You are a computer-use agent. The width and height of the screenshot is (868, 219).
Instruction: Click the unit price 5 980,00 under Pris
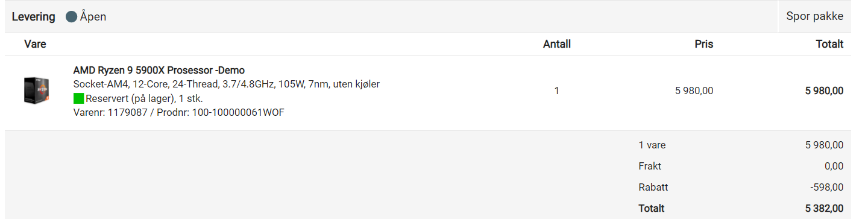click(x=694, y=91)
